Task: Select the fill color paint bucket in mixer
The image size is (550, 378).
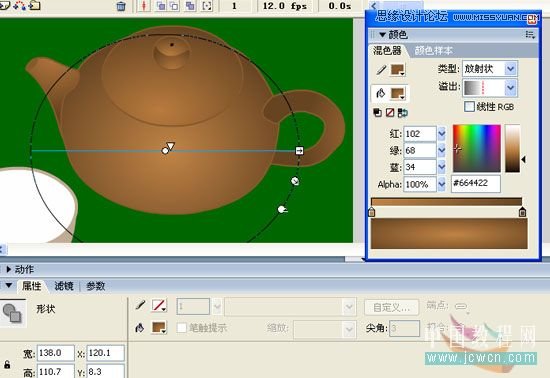Action: [x=381, y=93]
